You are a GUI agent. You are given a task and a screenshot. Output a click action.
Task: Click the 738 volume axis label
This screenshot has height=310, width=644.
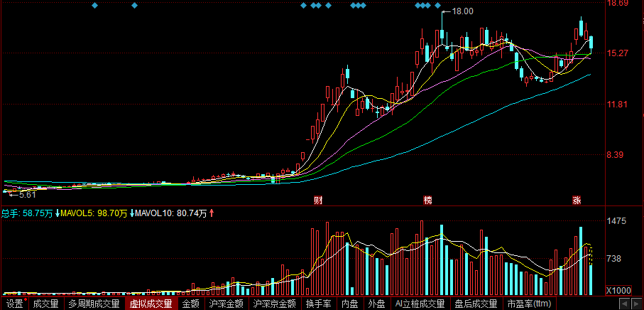[616, 259]
